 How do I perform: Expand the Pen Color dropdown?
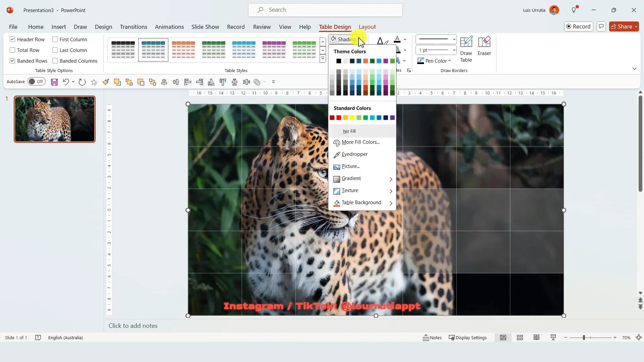click(x=449, y=61)
